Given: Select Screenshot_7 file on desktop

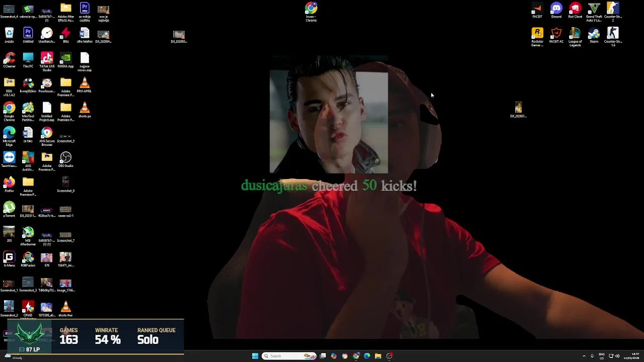Looking at the screenshot, I should click(x=65, y=237).
